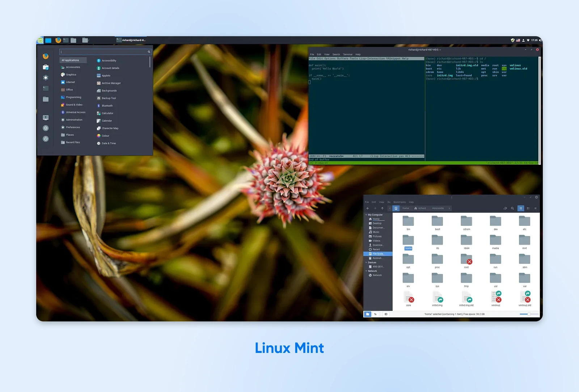
Task: Click the US flag keyboard layout indicator
Action: (x=518, y=40)
